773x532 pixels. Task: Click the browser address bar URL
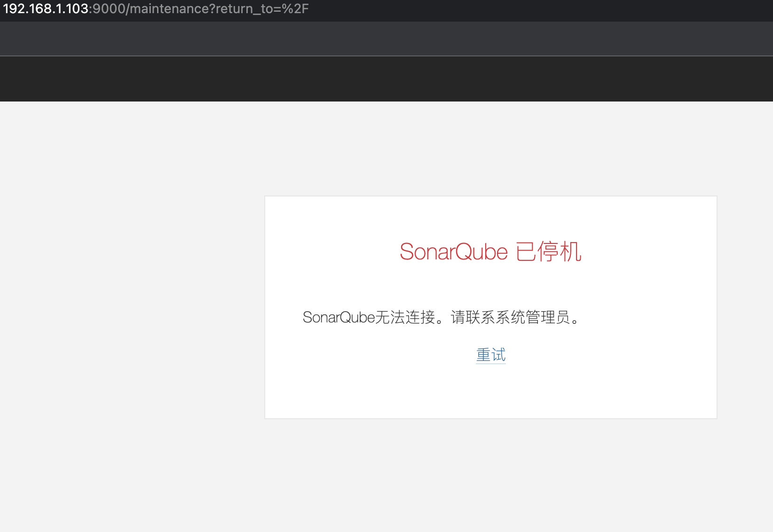coord(156,9)
